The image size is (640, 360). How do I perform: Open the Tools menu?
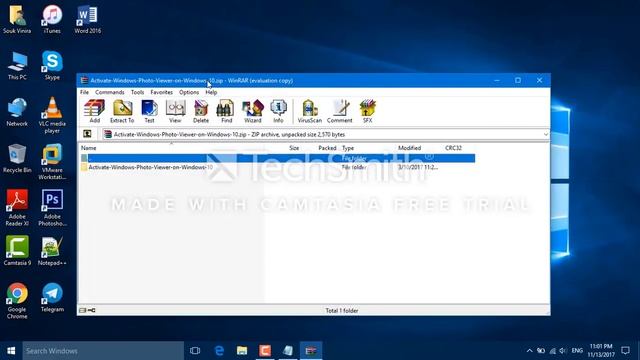(138, 92)
